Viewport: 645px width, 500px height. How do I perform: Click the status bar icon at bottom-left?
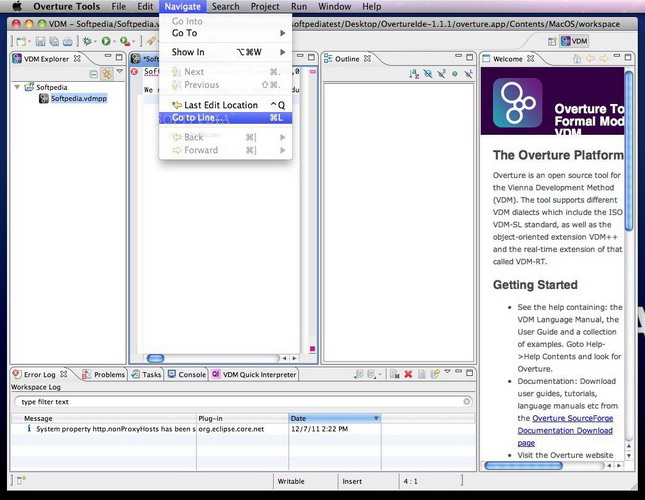21,480
